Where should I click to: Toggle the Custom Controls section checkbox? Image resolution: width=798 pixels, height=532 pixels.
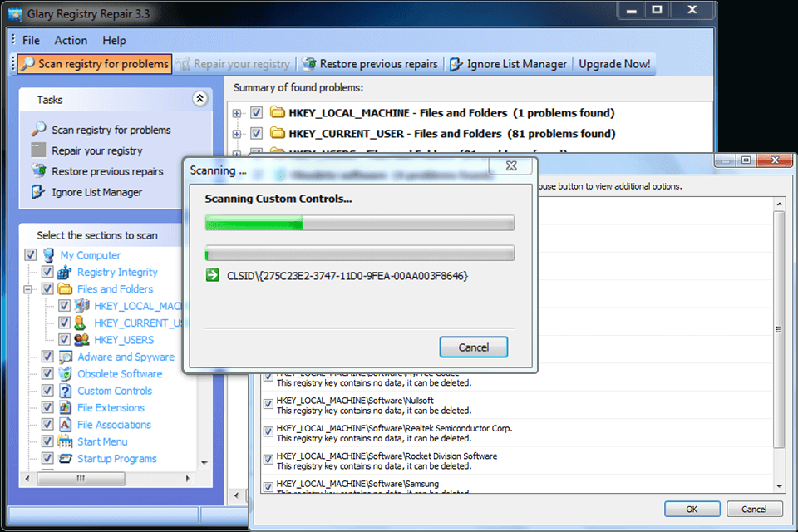click(x=47, y=391)
